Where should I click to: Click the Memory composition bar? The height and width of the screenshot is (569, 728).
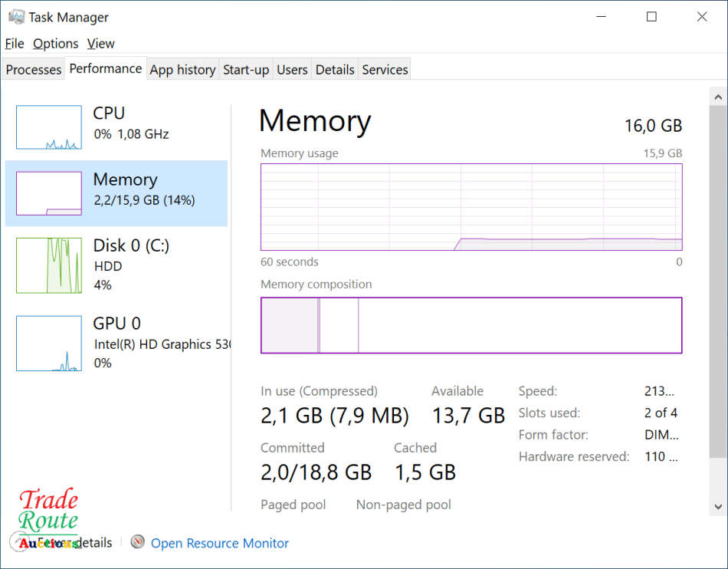coord(471,325)
